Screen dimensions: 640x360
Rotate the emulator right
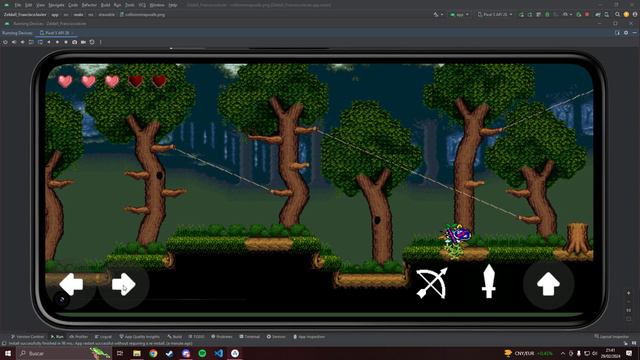click(x=40, y=42)
